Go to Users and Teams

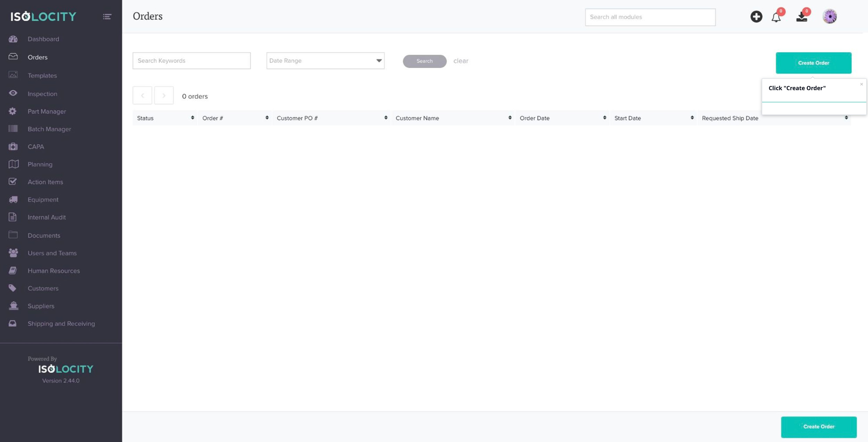point(52,253)
